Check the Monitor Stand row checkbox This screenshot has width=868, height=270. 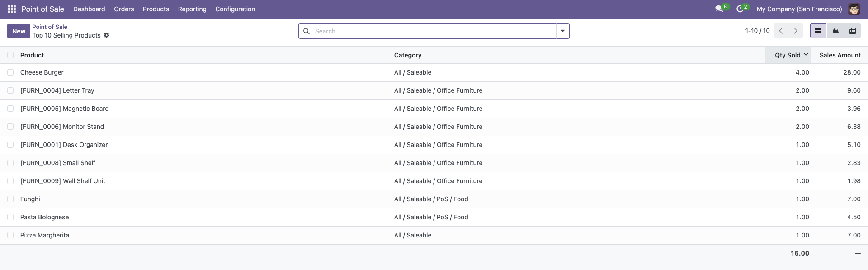pos(10,127)
